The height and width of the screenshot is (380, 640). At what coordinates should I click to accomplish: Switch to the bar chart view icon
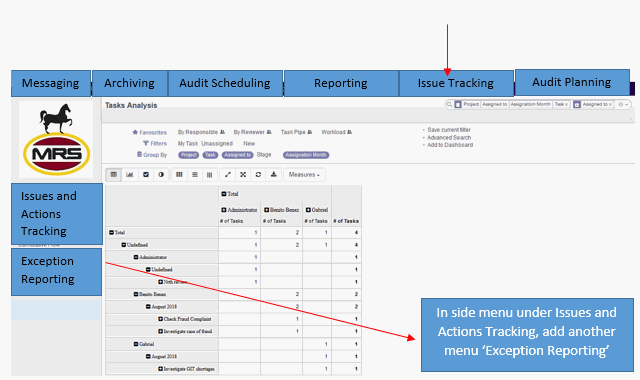(129, 175)
